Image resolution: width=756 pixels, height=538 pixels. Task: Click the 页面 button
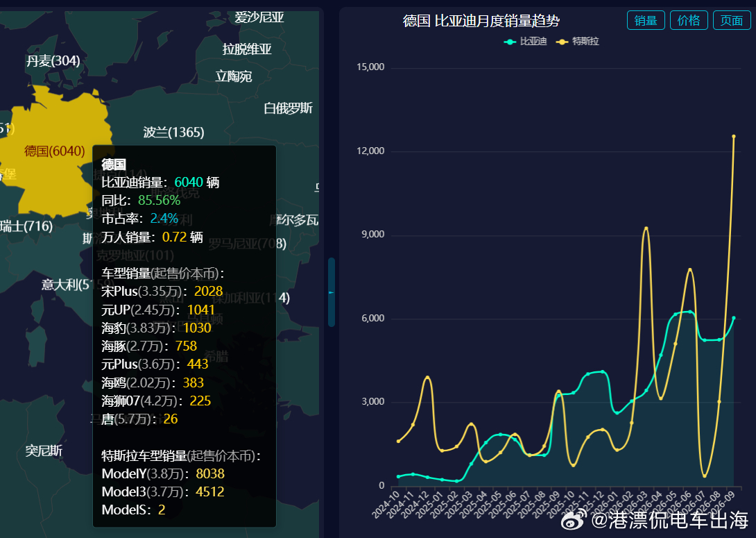pyautogui.click(x=732, y=20)
